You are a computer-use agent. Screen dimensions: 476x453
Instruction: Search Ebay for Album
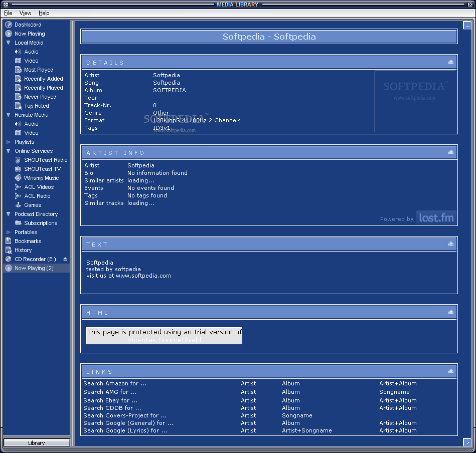291,400
